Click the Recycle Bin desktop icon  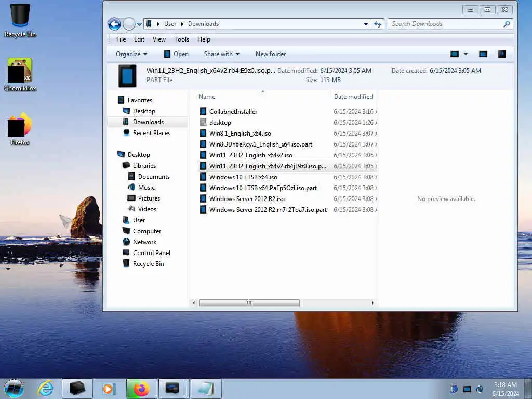click(x=20, y=20)
